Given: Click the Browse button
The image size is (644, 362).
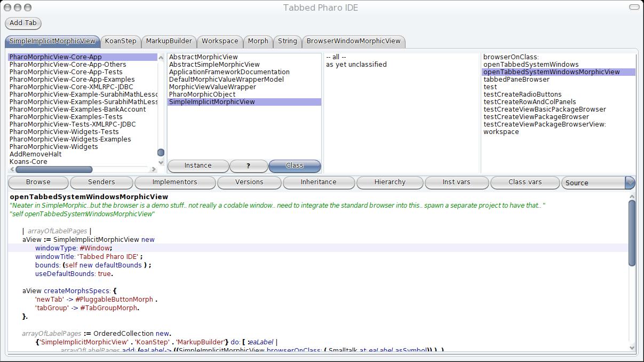Looking at the screenshot, I should tap(38, 182).
